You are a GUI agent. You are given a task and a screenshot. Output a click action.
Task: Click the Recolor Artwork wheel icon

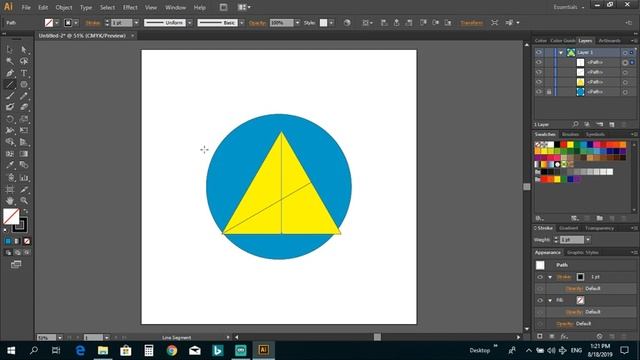pos(347,23)
